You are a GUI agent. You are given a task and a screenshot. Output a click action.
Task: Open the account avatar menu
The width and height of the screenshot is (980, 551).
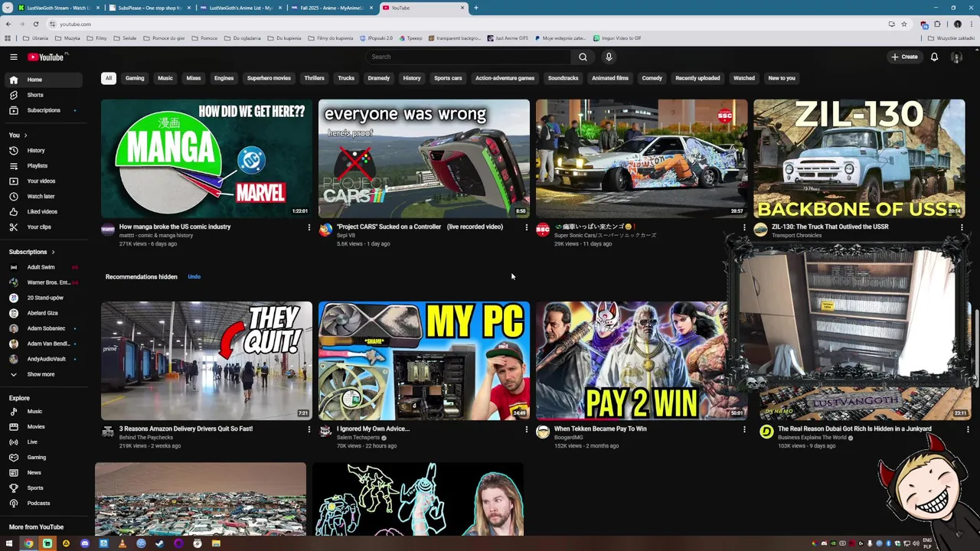click(956, 57)
